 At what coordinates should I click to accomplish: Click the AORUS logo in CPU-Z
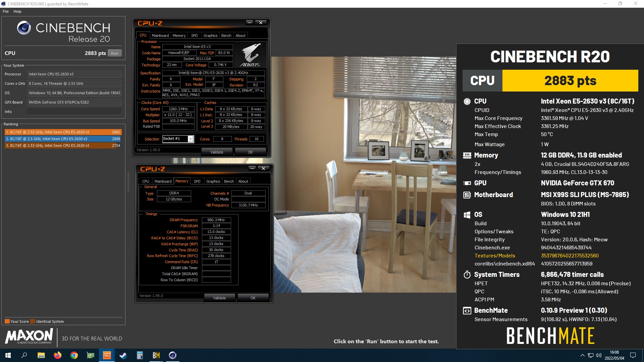(x=250, y=55)
